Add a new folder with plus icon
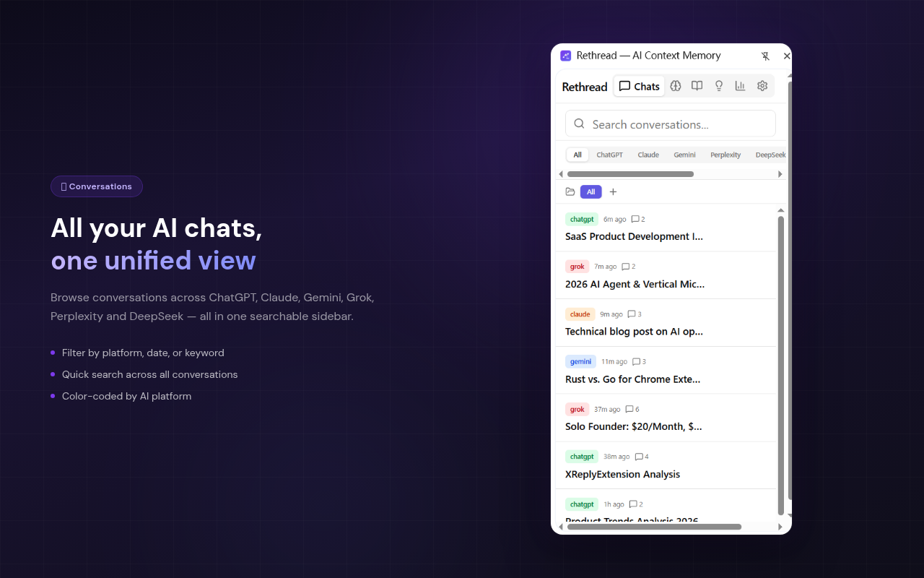 click(x=613, y=191)
